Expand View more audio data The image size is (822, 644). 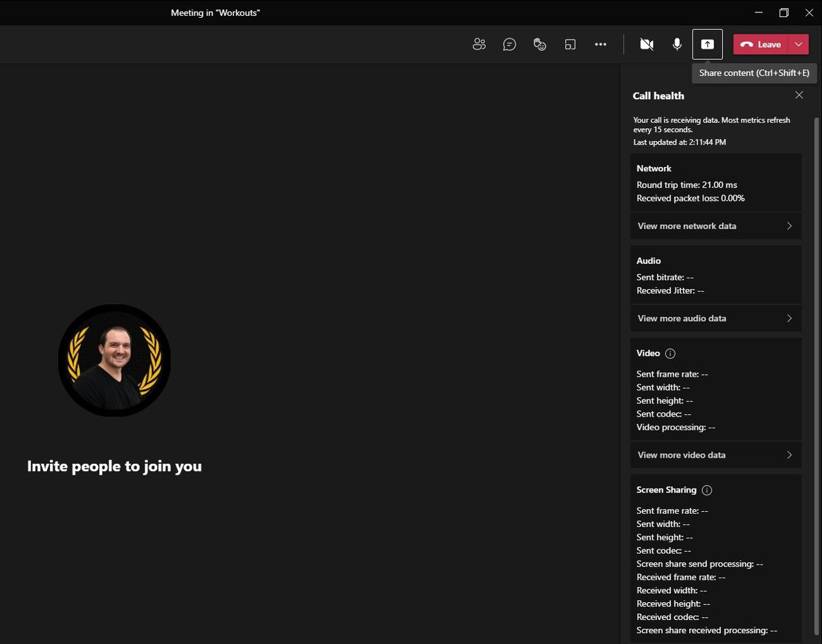715,318
